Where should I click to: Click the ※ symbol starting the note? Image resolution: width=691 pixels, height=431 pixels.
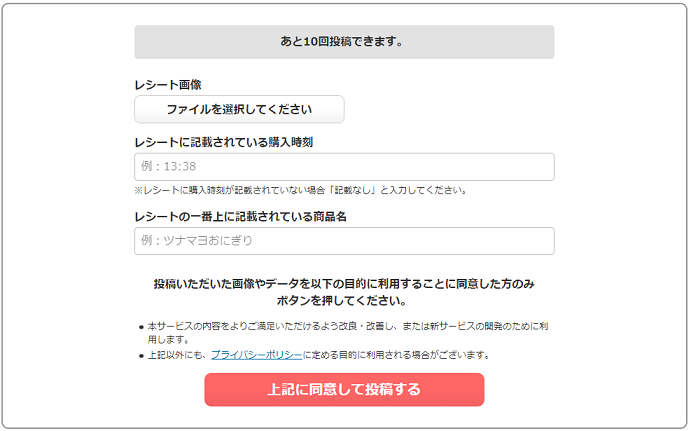pyautogui.click(x=138, y=190)
